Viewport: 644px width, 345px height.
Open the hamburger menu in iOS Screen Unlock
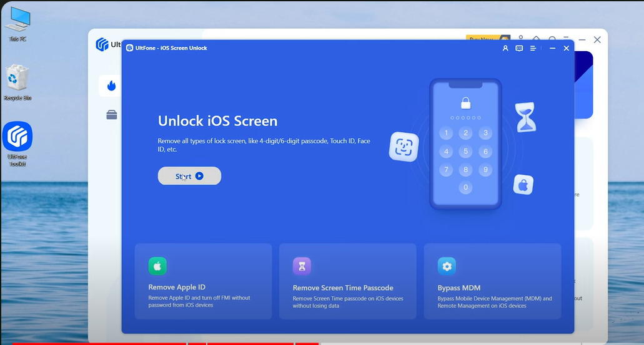(533, 49)
